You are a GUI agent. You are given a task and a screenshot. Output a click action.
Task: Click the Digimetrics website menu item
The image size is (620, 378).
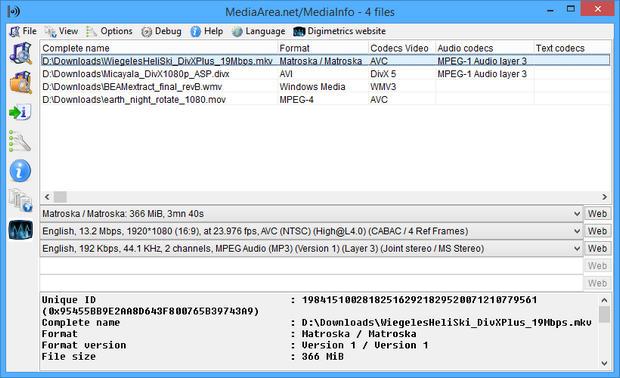339,31
